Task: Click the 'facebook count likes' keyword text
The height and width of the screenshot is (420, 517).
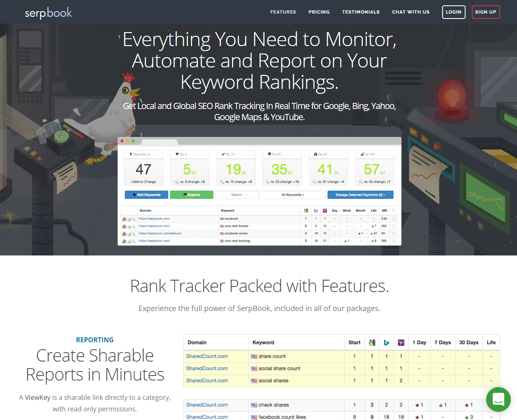Action: (x=282, y=417)
